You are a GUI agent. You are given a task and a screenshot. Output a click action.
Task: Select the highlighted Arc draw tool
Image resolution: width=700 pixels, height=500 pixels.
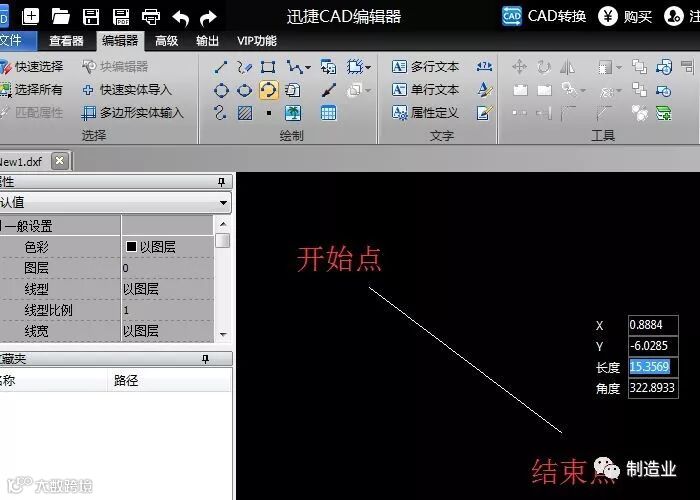coord(268,90)
